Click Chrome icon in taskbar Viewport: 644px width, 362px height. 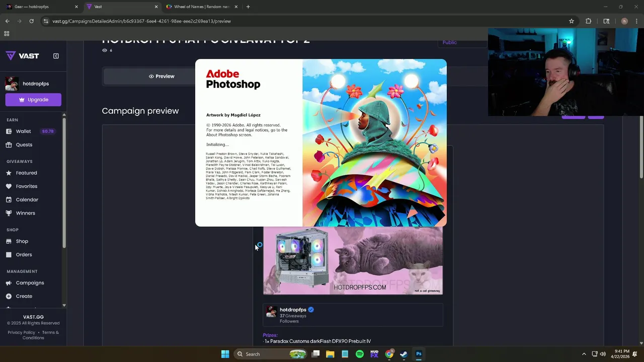point(389,354)
